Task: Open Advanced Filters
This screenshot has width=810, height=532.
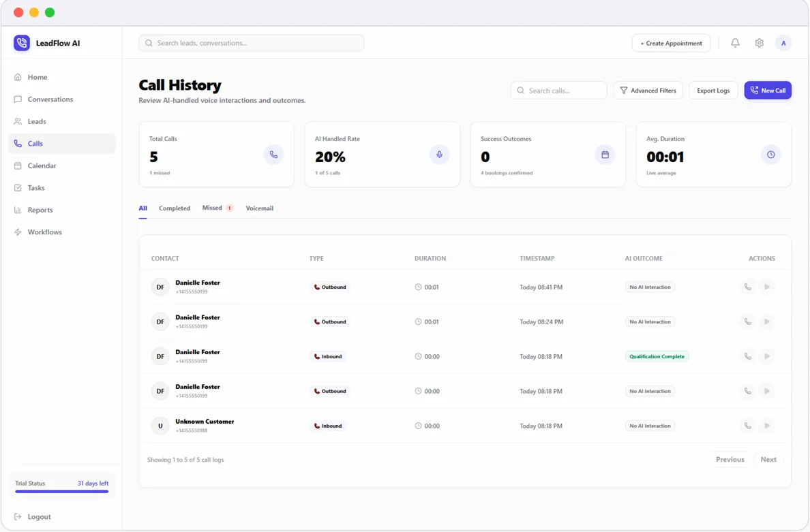Action: click(x=648, y=91)
